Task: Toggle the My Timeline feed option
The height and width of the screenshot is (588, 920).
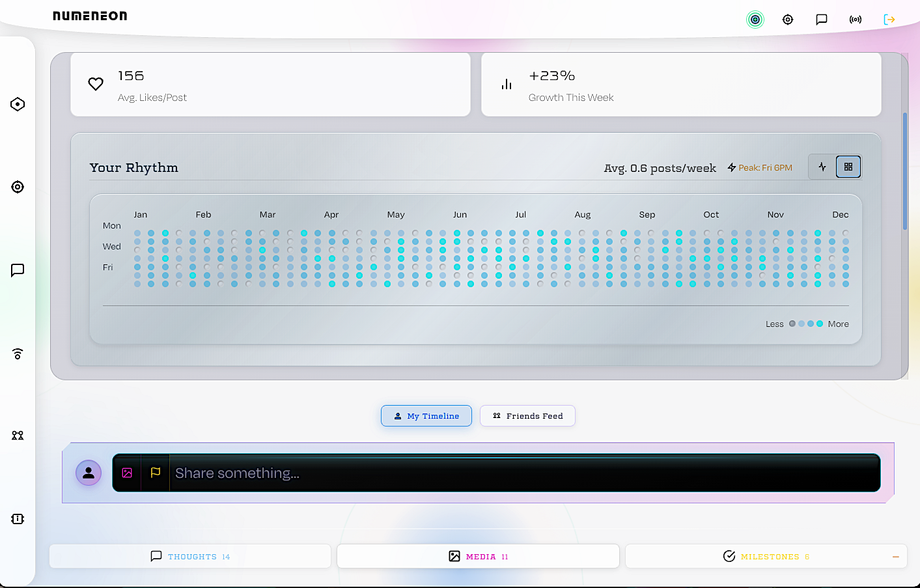Action: (x=426, y=416)
